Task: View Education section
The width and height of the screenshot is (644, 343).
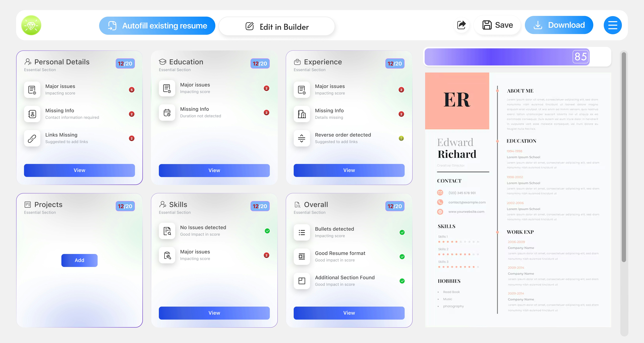Action: (214, 171)
